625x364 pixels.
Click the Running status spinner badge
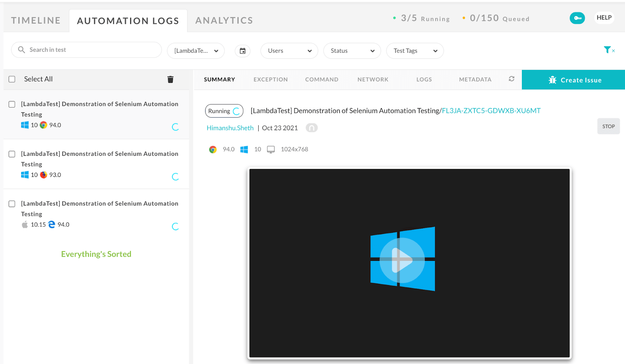[224, 111]
